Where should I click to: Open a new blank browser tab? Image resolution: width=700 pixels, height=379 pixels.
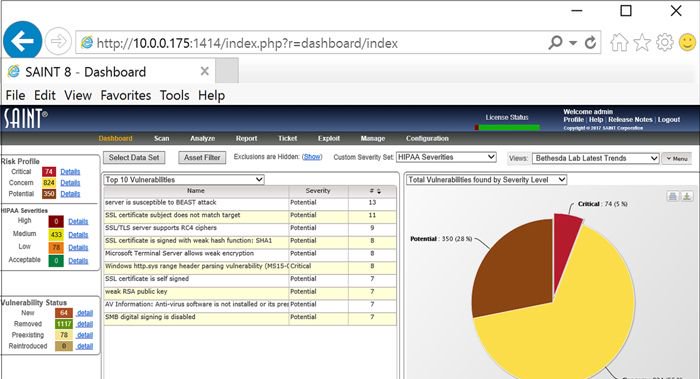[227, 71]
